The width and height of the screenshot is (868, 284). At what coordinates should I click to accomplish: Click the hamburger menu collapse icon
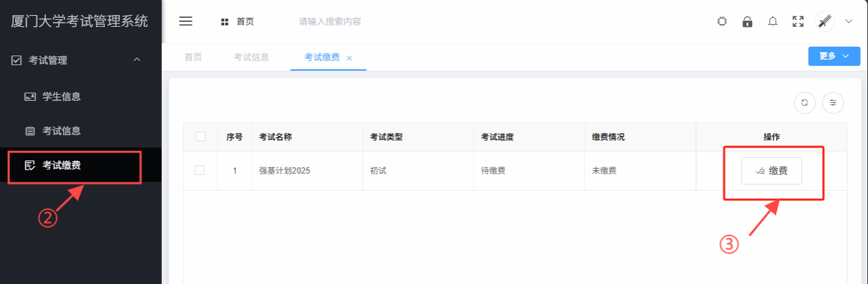pyautogui.click(x=185, y=21)
